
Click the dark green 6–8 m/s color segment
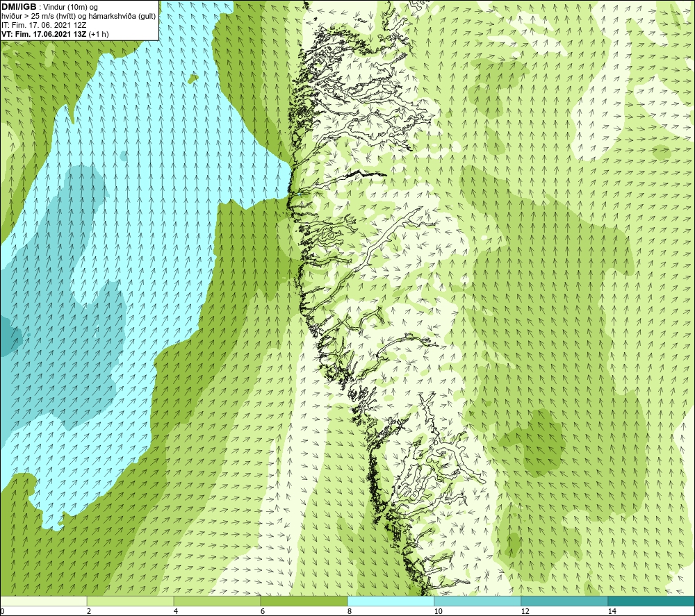click(x=304, y=601)
